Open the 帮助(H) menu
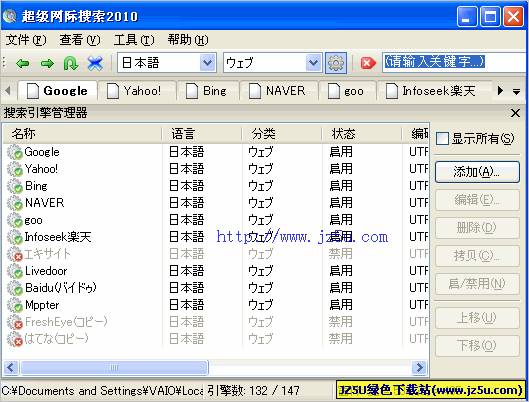Viewport: 529px width, 402px height. pyautogui.click(x=188, y=40)
